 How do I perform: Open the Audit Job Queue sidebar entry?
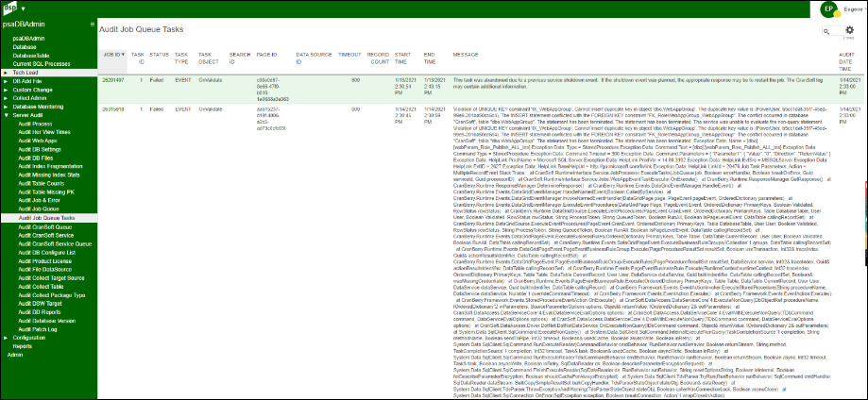pyautogui.click(x=38, y=209)
